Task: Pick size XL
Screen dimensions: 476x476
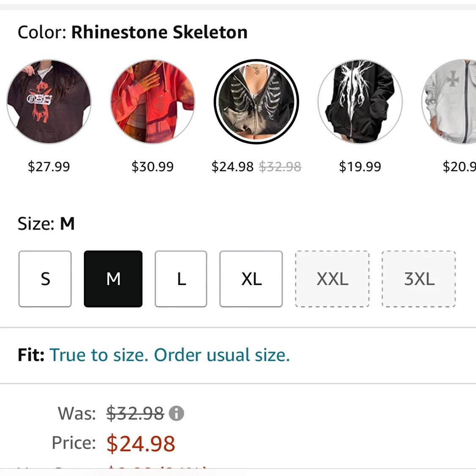Action: (251, 279)
